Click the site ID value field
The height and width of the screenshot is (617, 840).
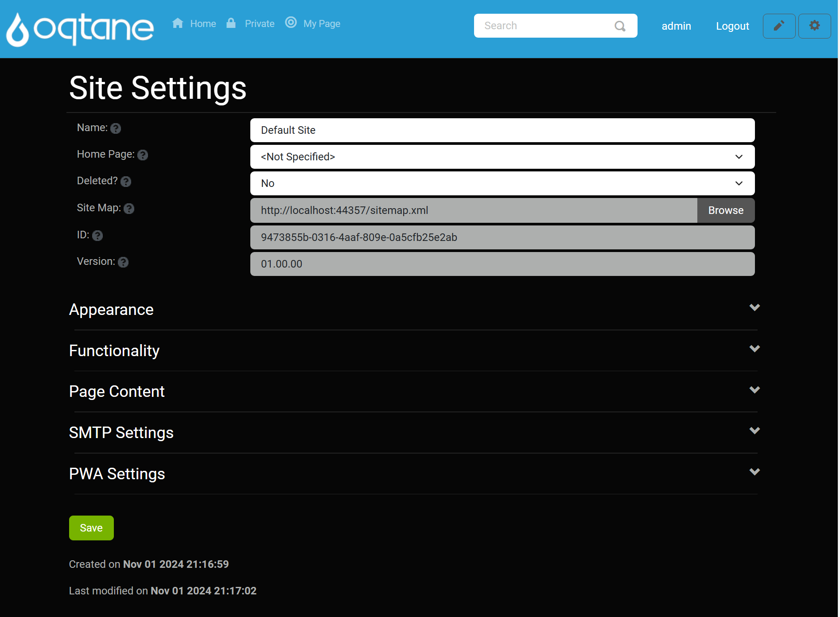pyautogui.click(x=502, y=237)
